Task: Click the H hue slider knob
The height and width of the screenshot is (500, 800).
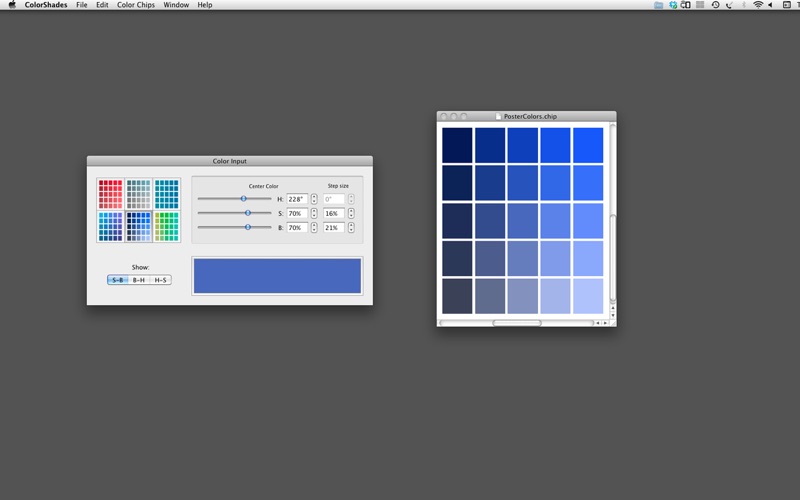Action: (243, 199)
